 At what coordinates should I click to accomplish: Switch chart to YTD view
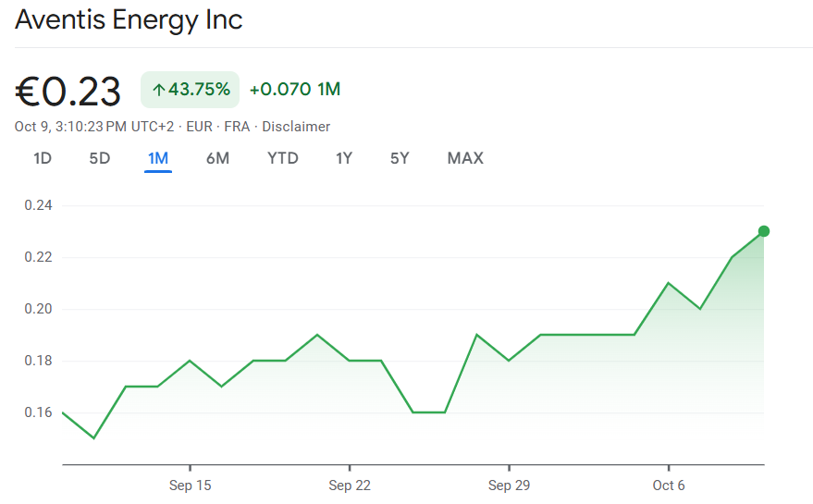(283, 158)
